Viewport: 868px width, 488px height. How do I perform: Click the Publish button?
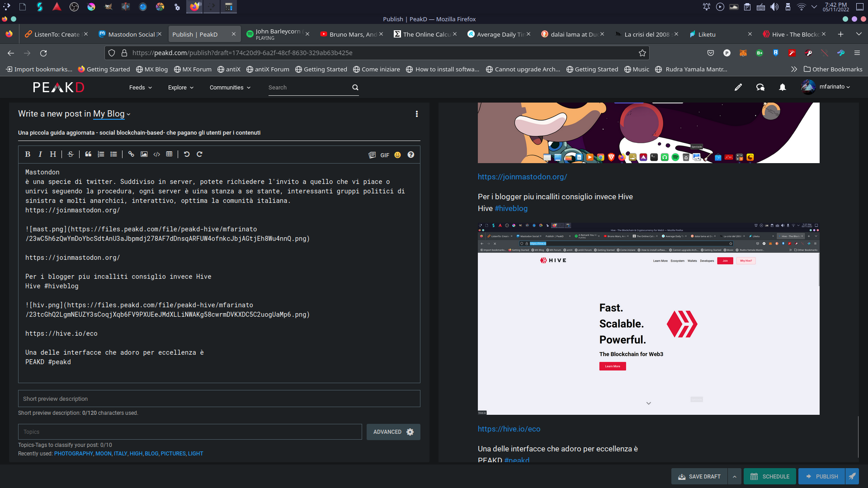822,476
